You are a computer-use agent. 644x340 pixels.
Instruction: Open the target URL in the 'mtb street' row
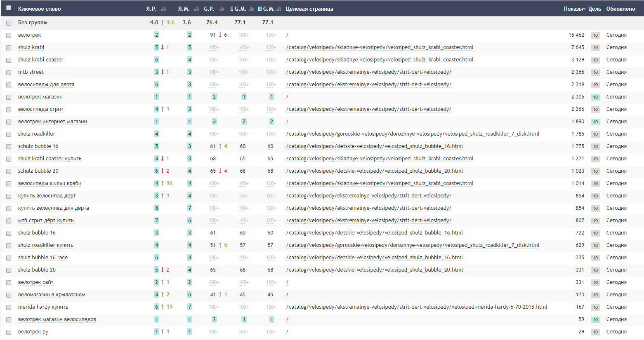click(368, 72)
